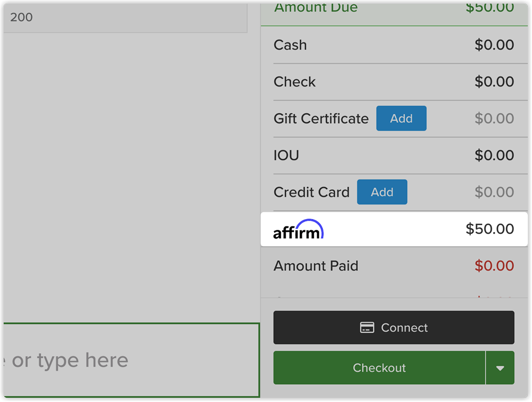Click the Cash label

click(290, 45)
